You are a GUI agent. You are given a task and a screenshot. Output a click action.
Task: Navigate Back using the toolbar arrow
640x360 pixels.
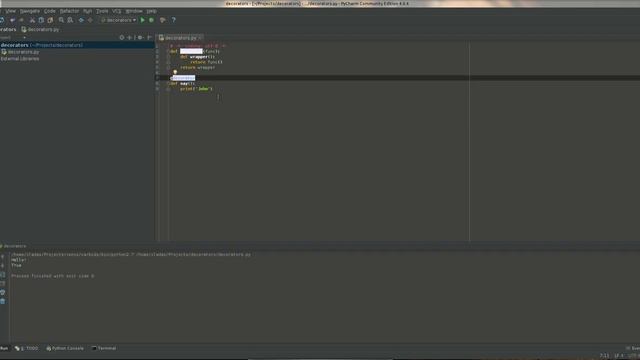[x=81, y=20]
